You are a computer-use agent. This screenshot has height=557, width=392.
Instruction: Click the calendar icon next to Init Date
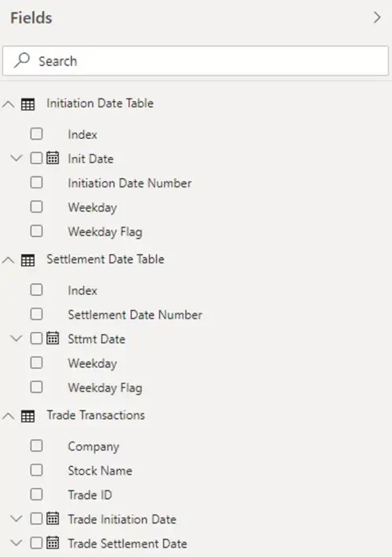53,158
